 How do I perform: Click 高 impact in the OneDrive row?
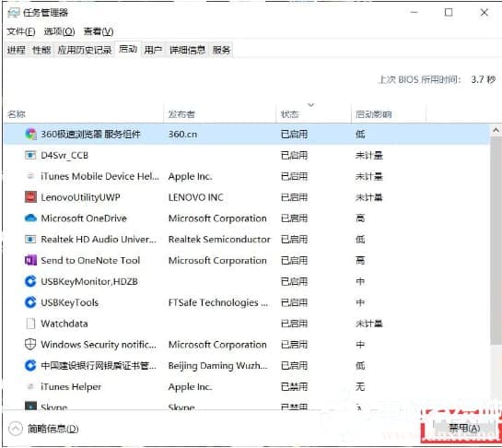click(x=360, y=218)
